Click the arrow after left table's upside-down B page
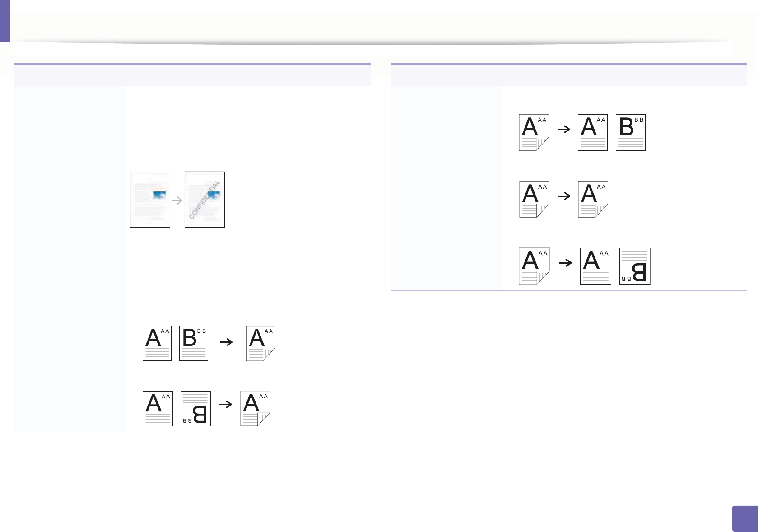 225,404
